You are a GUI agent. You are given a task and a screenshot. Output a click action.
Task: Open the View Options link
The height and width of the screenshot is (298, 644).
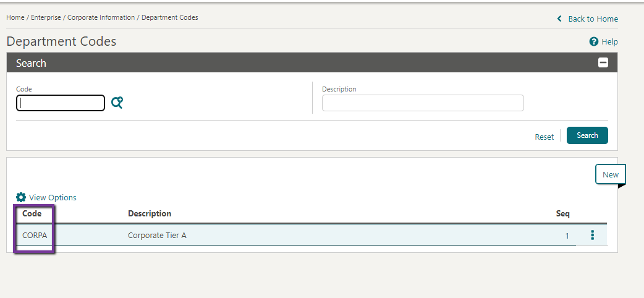click(53, 197)
